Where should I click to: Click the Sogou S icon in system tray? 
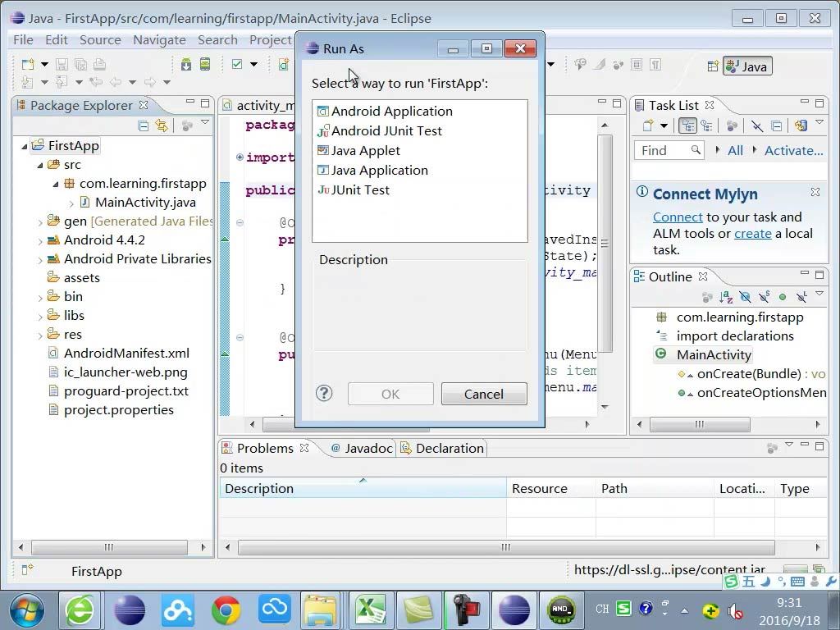[623, 609]
